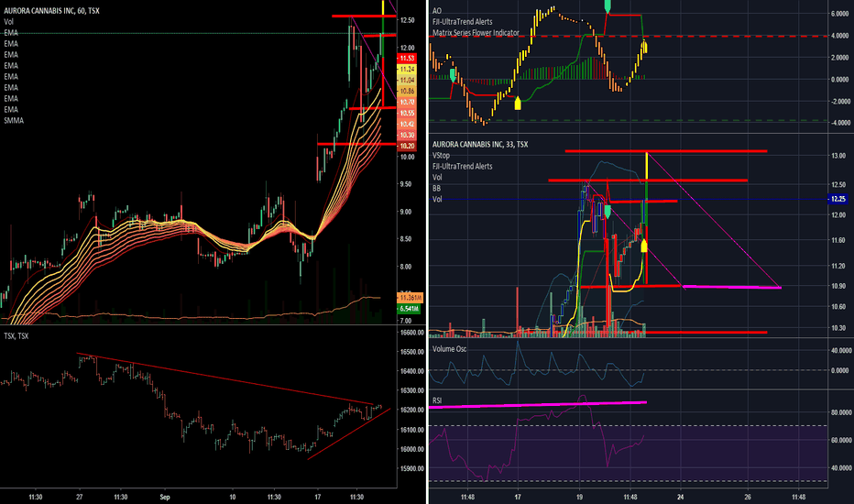
Task: Click the orange 11.361M volume tag
Action: click(x=409, y=298)
